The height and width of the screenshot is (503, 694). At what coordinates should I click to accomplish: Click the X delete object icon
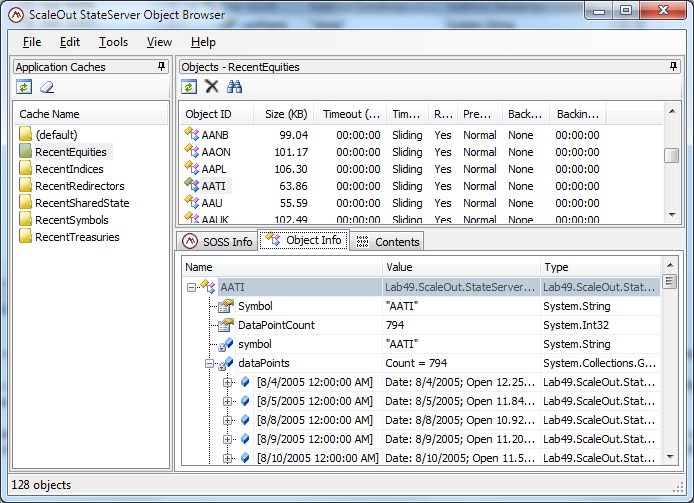tap(212, 86)
